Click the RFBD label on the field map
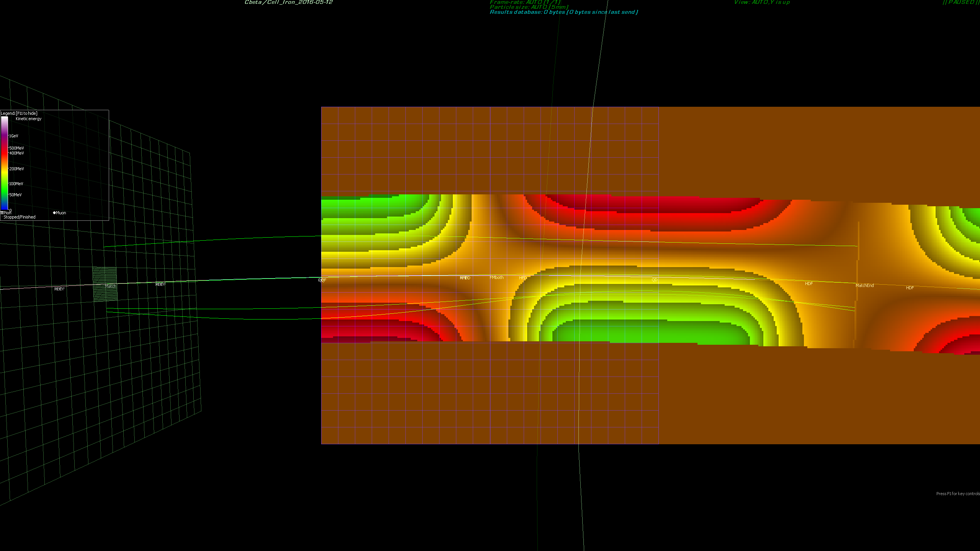 click(465, 278)
